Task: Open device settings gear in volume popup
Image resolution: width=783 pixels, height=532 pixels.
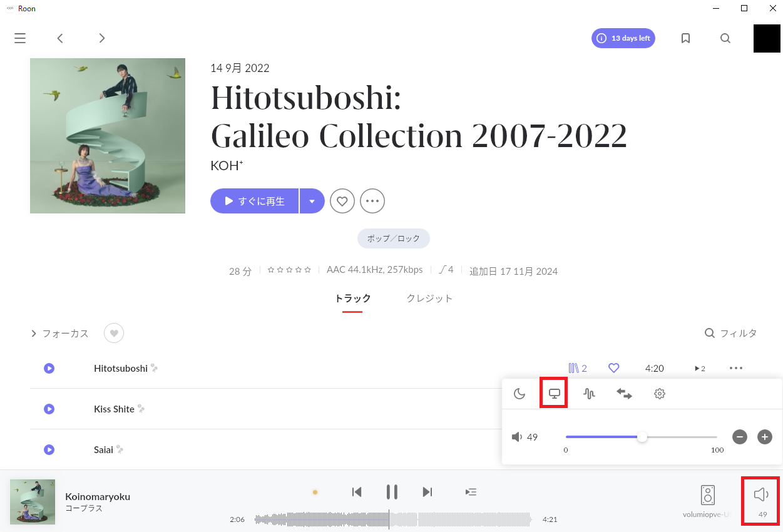Action: point(659,394)
